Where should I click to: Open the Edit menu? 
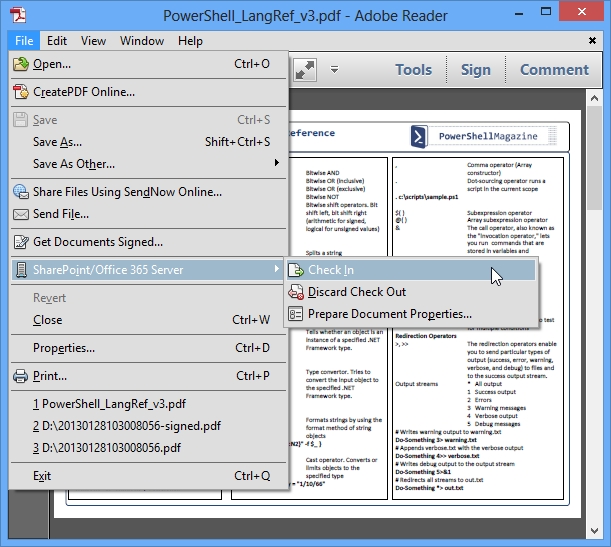click(57, 41)
